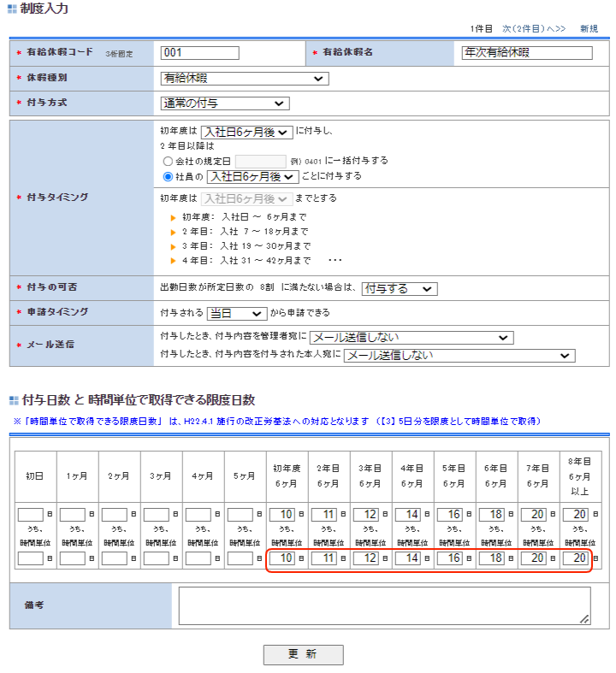Select the 会社の規定日 radio button

tap(168, 162)
